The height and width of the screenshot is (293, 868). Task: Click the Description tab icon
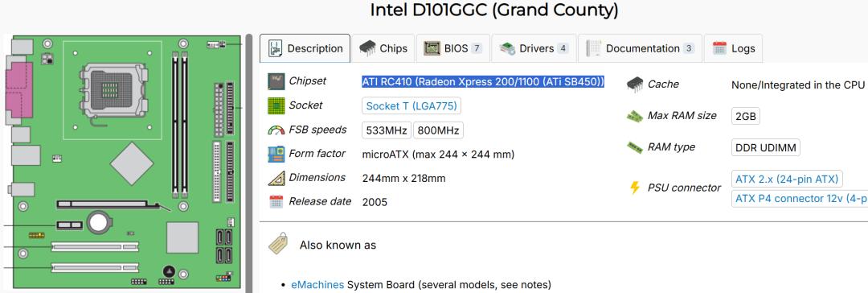point(276,48)
